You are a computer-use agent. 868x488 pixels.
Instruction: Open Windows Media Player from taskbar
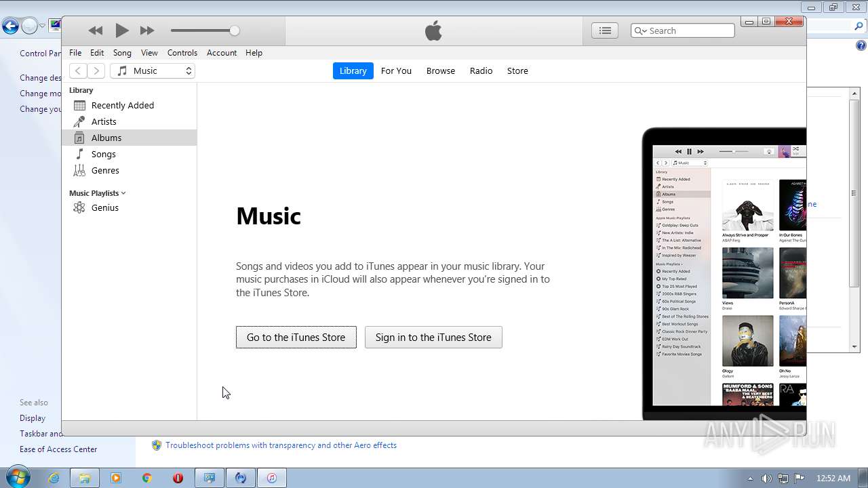(x=115, y=478)
